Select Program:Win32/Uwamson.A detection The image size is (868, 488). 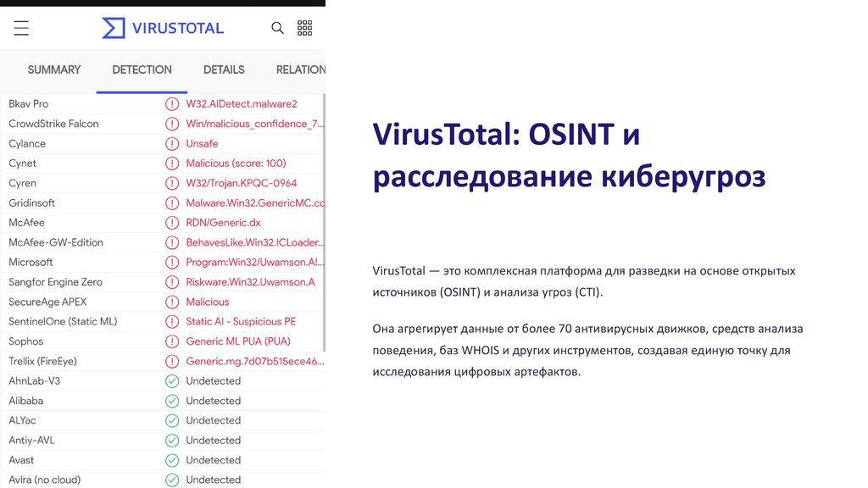(255, 263)
